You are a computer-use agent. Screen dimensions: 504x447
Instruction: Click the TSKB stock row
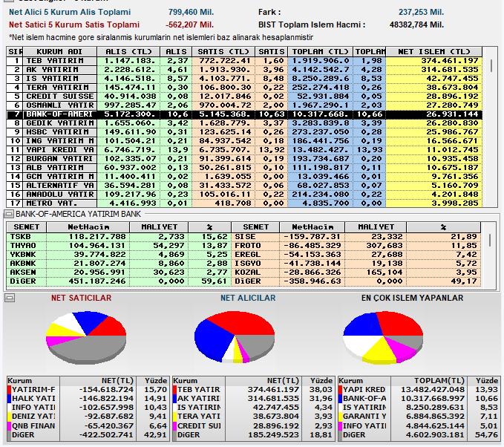pos(119,237)
